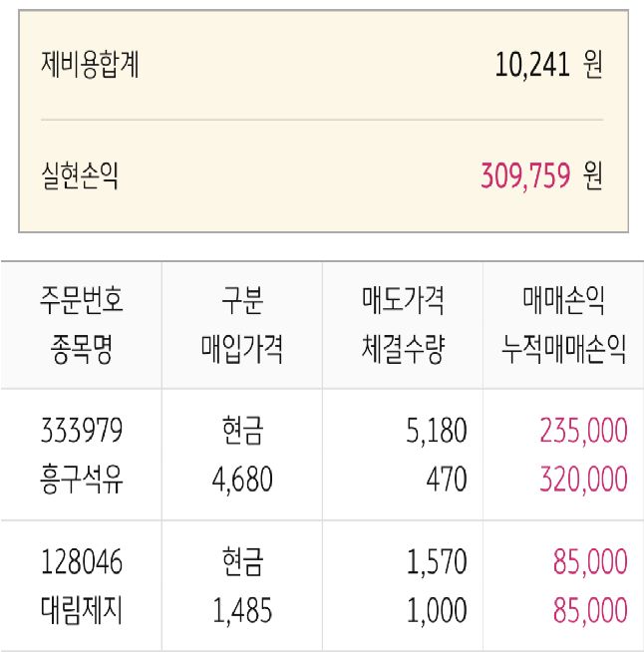
Task: Click the 체결수량 column header
Action: click(x=403, y=350)
